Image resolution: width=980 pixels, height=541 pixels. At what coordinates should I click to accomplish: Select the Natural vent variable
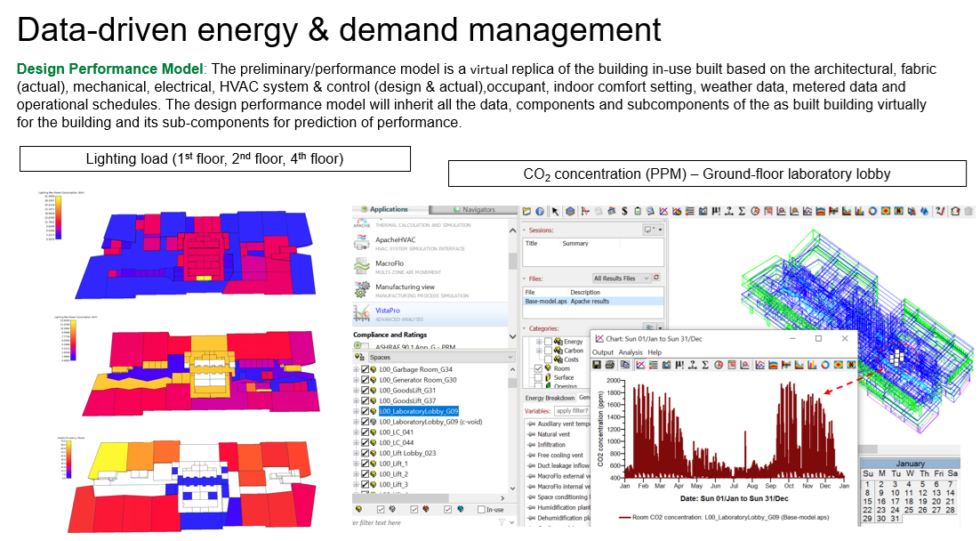[x=554, y=434]
